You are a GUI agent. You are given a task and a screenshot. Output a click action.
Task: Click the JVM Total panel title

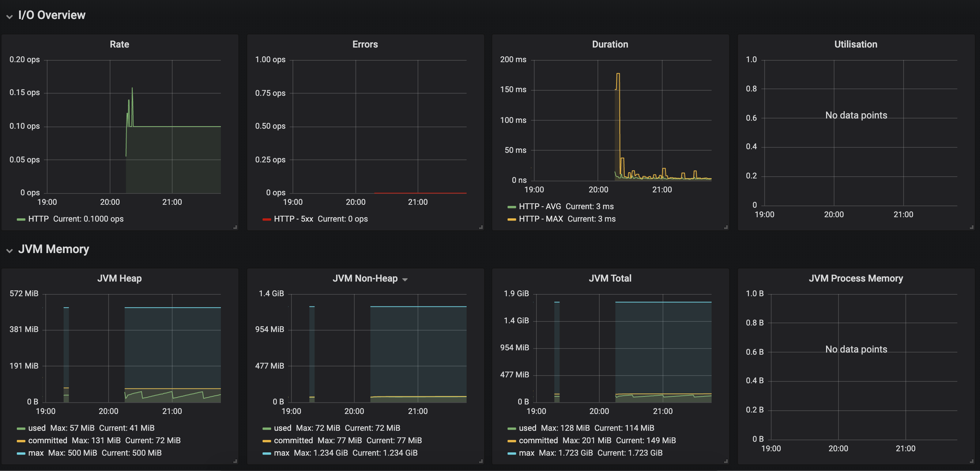tap(610, 278)
